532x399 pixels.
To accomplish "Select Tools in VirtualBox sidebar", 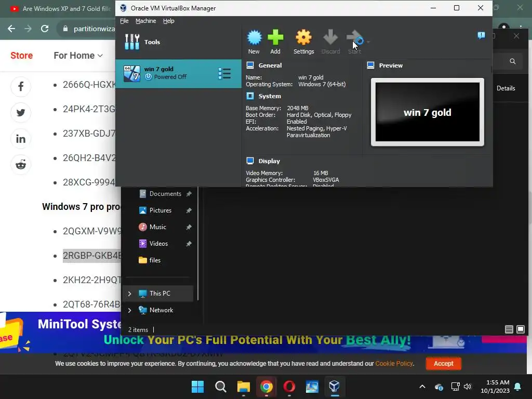I will click(179, 42).
